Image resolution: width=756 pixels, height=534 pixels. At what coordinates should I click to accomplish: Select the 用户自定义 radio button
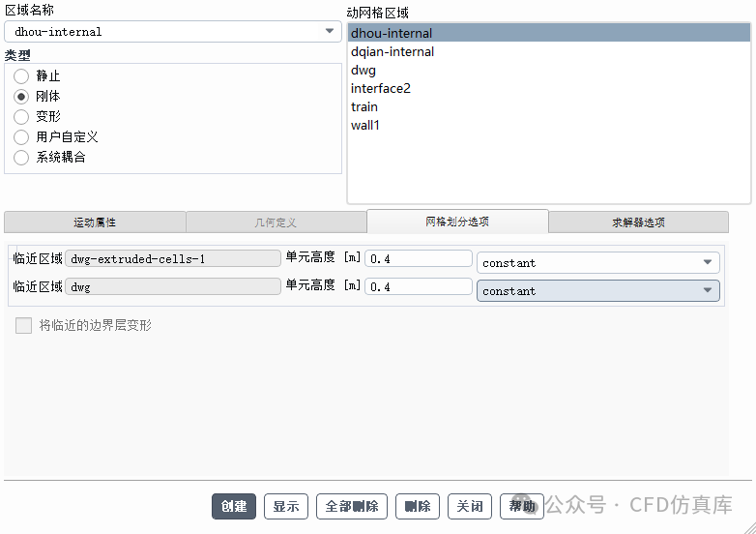(x=21, y=137)
